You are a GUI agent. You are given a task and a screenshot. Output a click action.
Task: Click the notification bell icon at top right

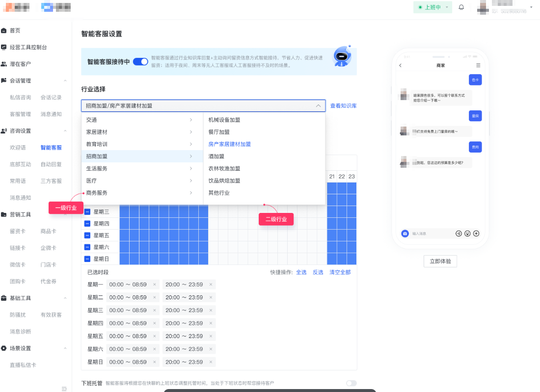pos(460,7)
